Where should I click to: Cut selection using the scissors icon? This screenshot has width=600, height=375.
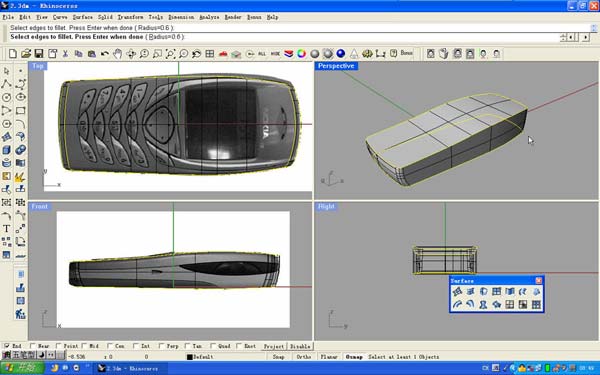click(x=65, y=54)
